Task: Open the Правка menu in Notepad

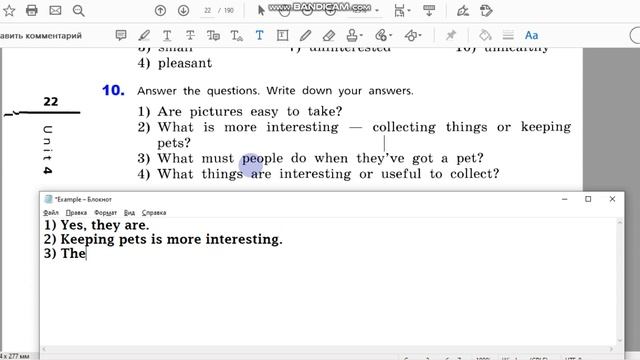Action: pos(76,213)
